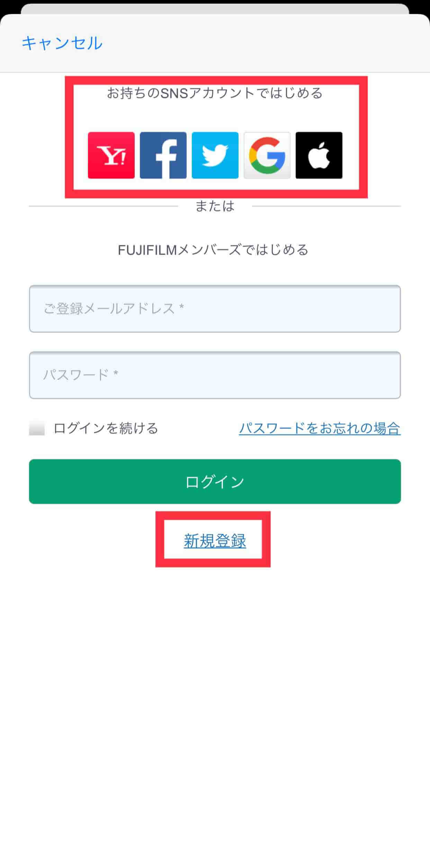Click the ログインを続ける label text
430x868 pixels.
point(106,428)
